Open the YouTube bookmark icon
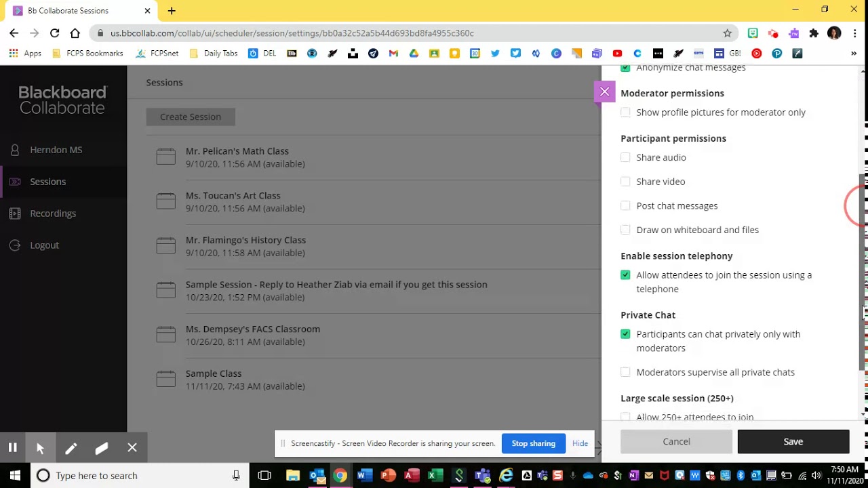868x488 pixels. [617, 54]
